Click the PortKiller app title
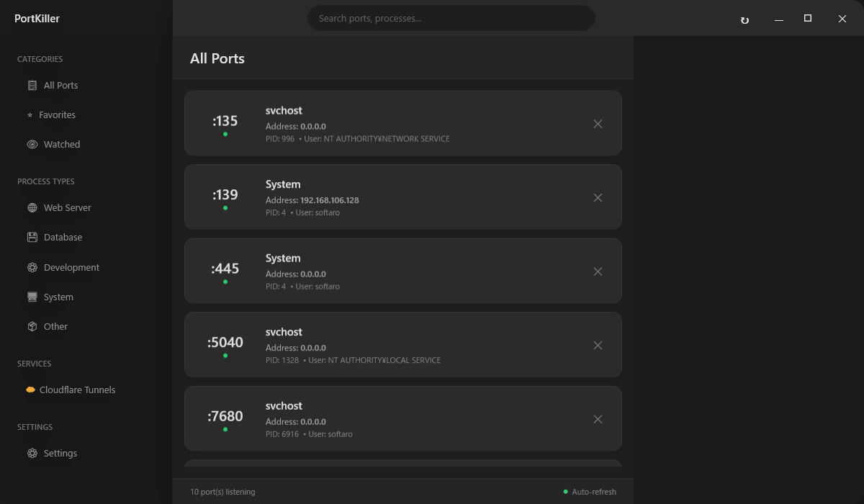Screen dimensions: 864x504 (x=37, y=19)
